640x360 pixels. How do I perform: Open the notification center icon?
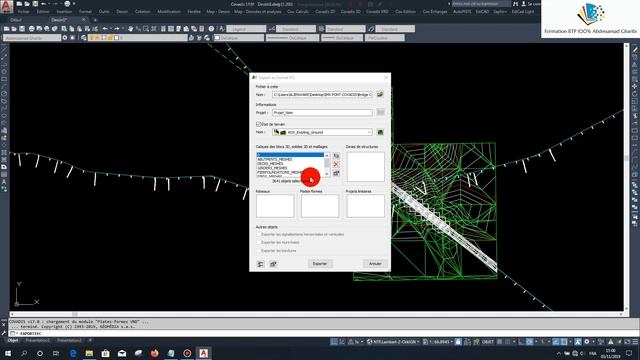(x=629, y=353)
